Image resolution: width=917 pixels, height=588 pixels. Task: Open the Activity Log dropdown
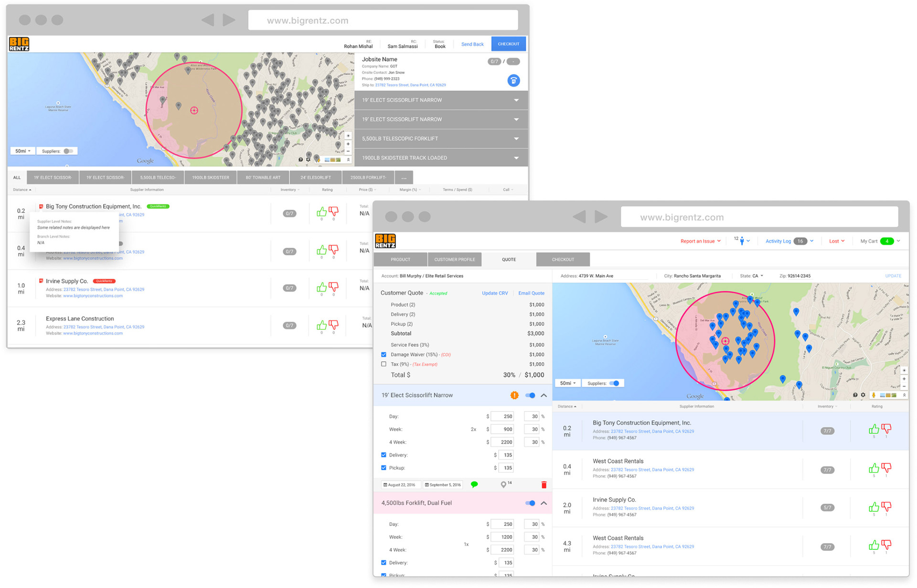point(789,241)
